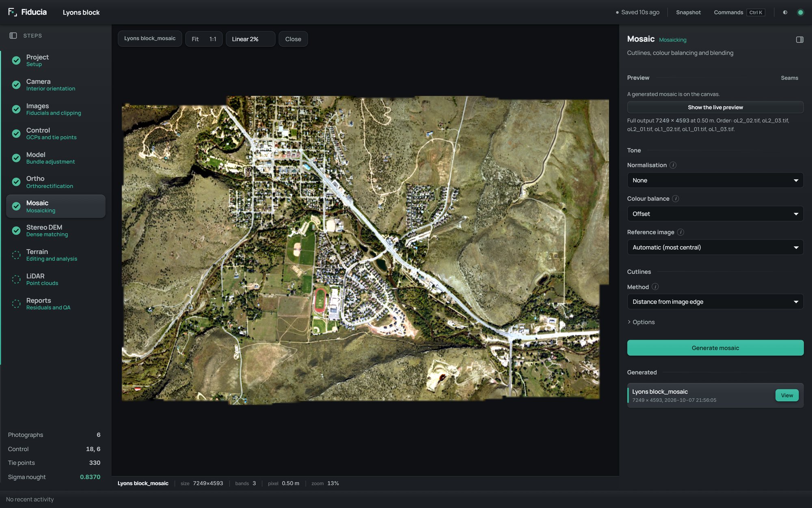Collapse the Steps sidebar panel icon
The height and width of the screenshot is (508, 812).
[x=13, y=36]
